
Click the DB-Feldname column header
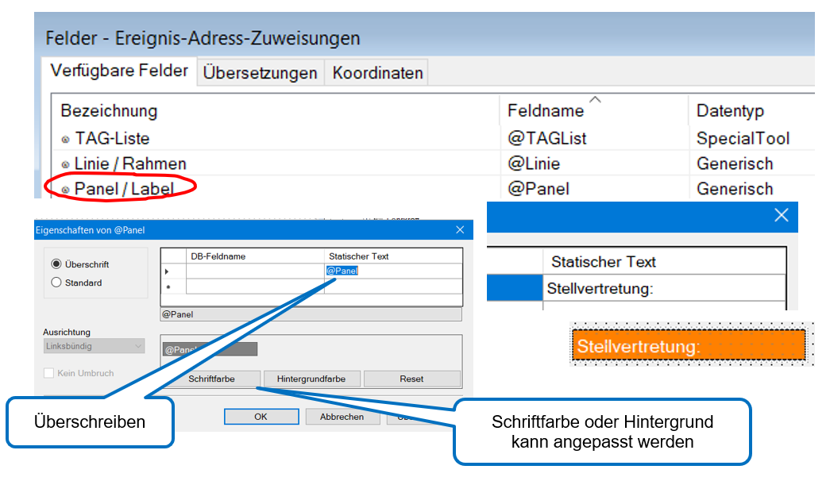pos(255,256)
